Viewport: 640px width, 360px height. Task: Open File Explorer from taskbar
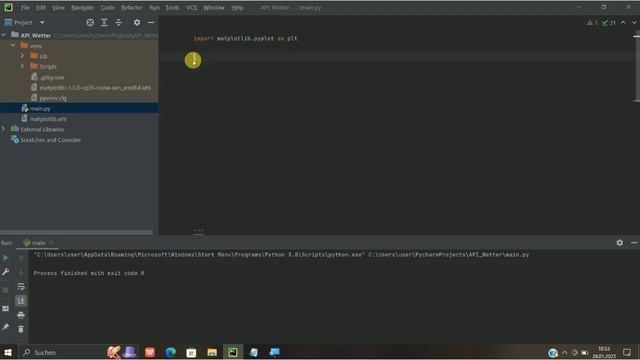coord(212,352)
